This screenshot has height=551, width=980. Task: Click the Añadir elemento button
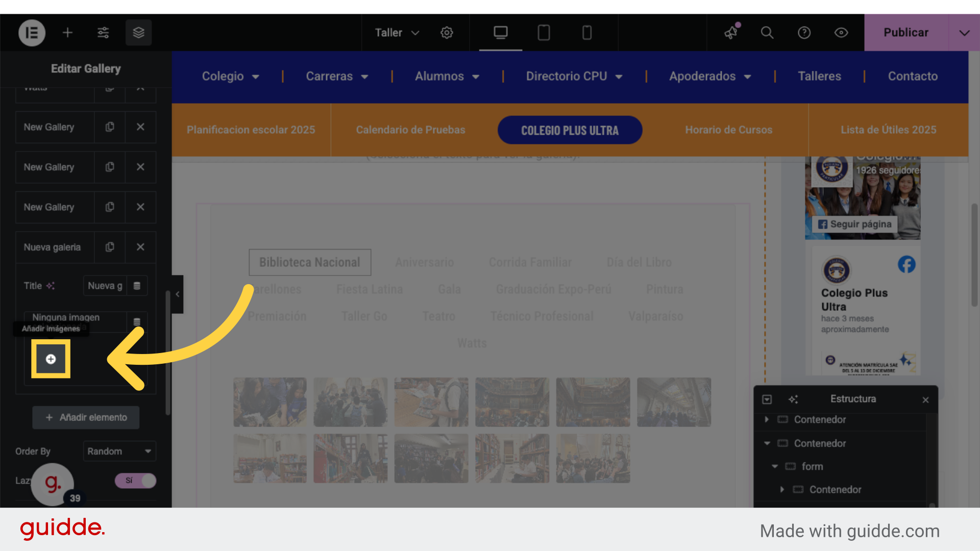tap(86, 417)
